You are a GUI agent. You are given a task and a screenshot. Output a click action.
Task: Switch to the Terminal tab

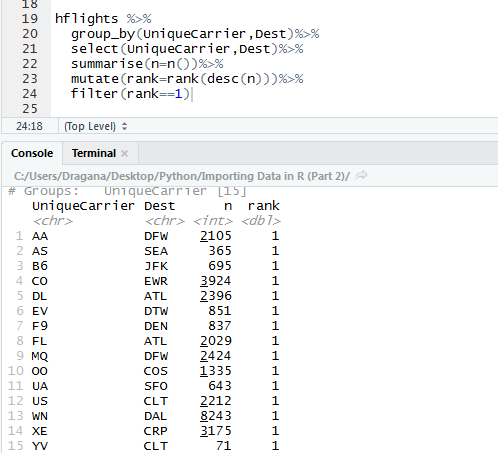tap(94, 153)
